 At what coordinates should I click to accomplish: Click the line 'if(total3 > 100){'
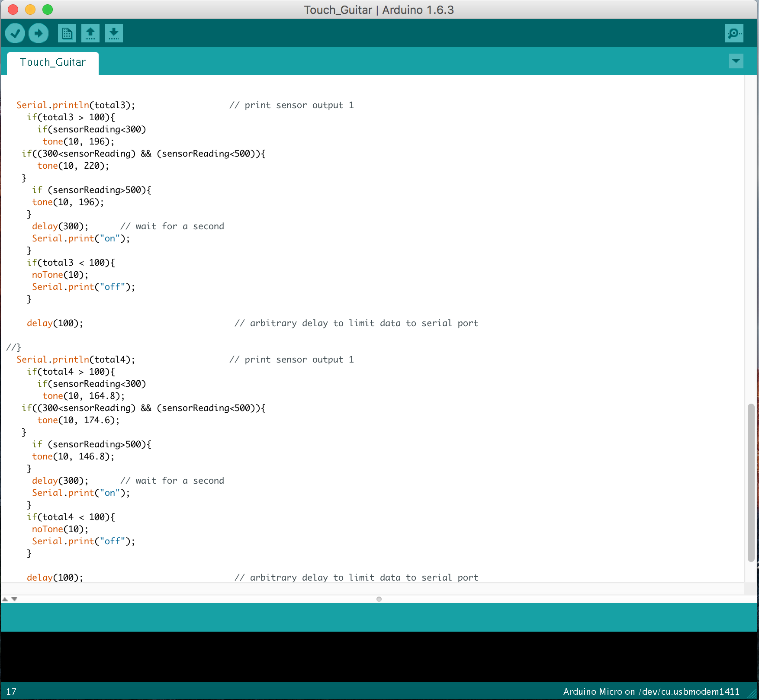(71, 117)
